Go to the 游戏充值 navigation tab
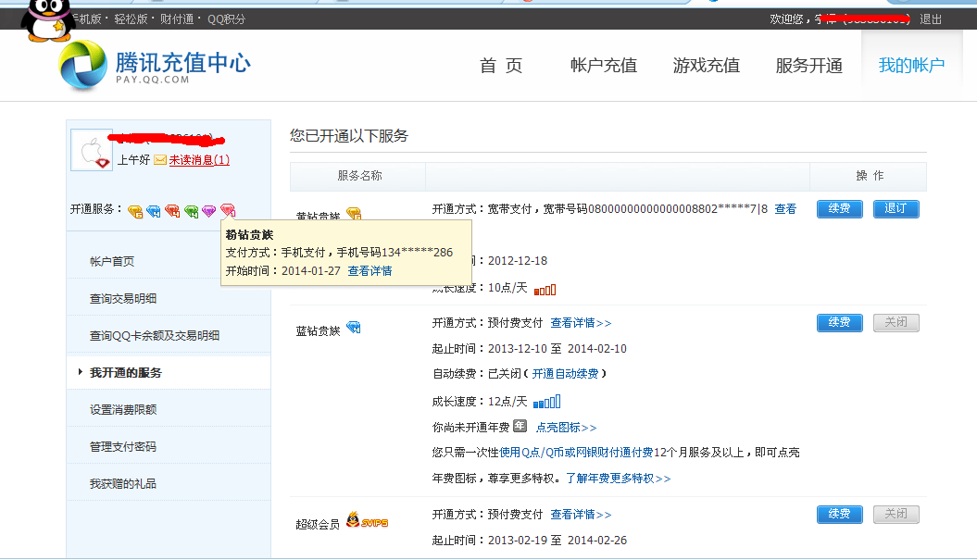This screenshot has height=560, width=977. click(706, 66)
